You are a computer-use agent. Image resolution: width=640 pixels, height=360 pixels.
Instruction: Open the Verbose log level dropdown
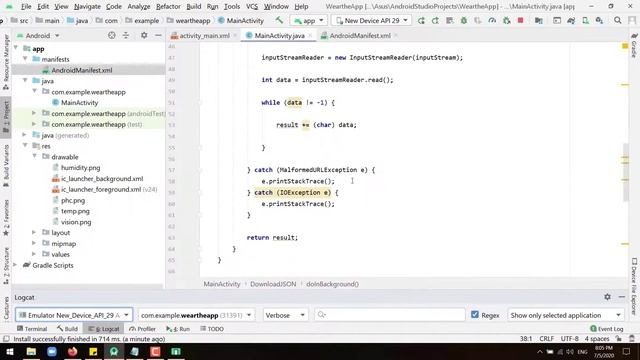pos(285,315)
